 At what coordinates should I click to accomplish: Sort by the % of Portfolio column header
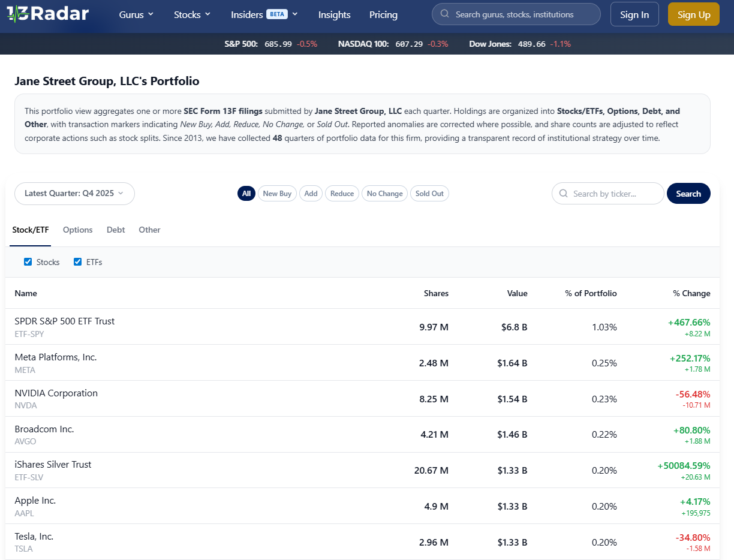click(591, 293)
